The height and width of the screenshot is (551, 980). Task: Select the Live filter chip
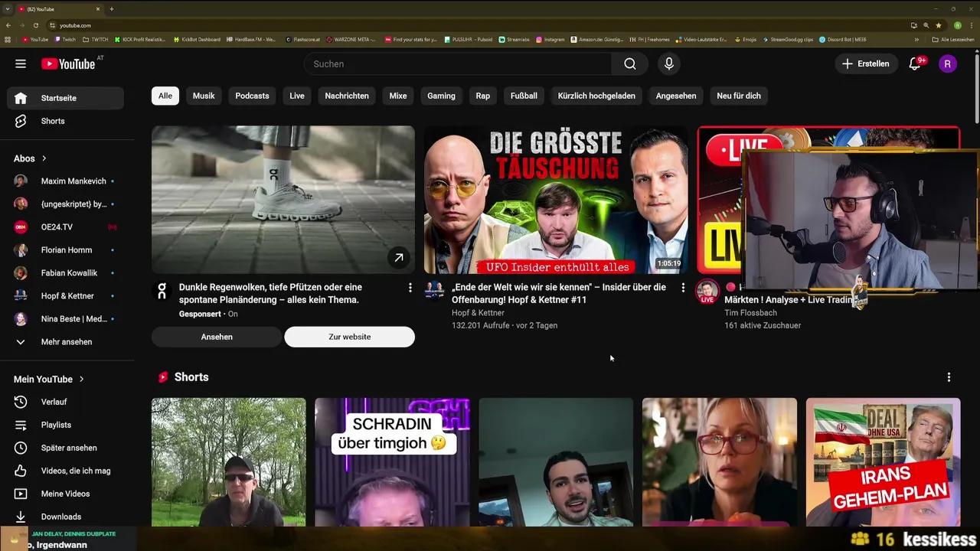(297, 96)
